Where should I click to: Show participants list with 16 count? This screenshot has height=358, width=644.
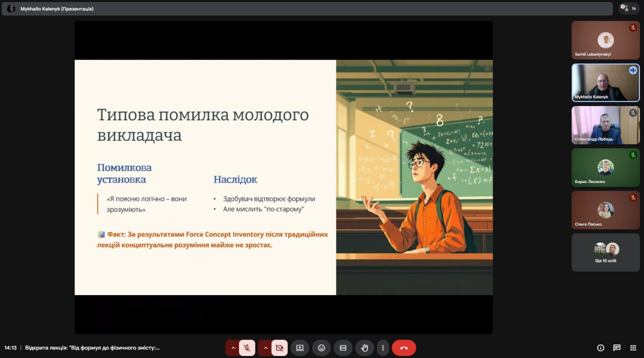[629, 9]
